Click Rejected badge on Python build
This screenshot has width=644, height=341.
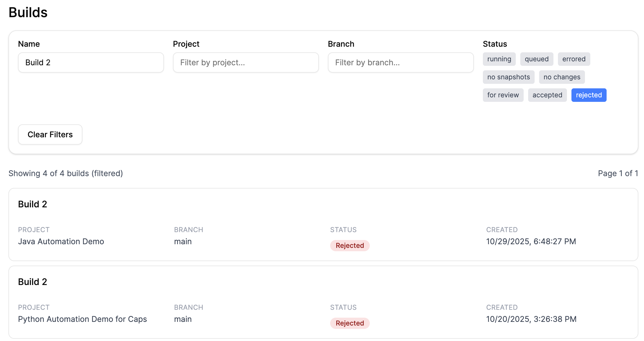pos(350,323)
